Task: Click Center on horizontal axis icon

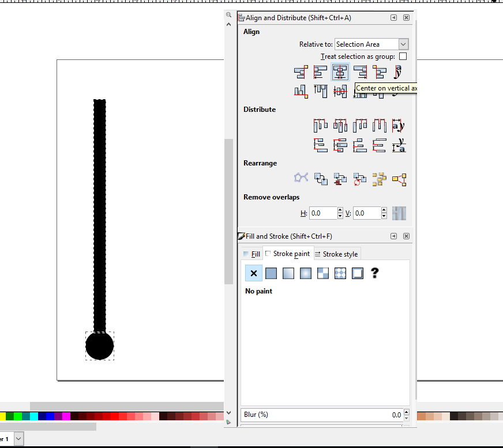Action: tap(340, 92)
